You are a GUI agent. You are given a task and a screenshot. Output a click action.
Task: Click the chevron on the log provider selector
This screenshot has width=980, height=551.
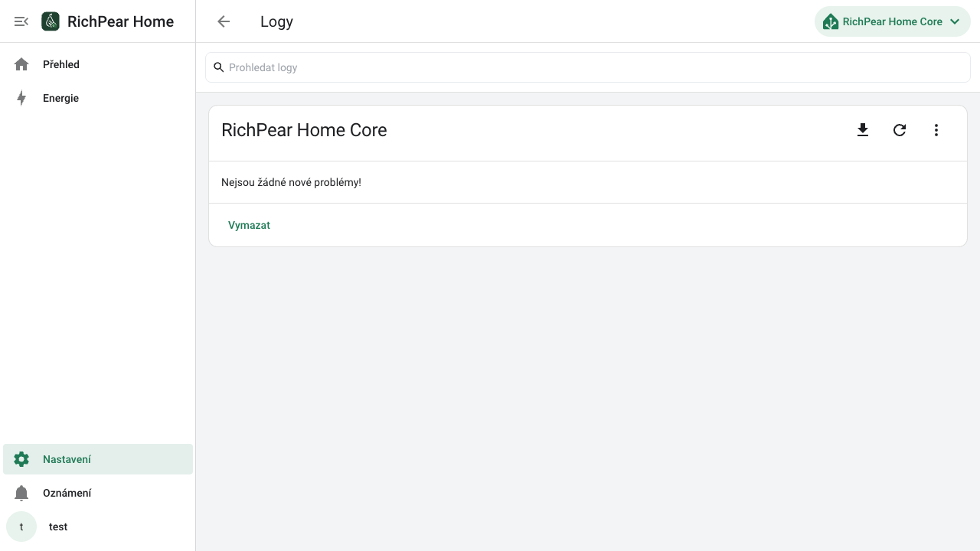point(955,21)
